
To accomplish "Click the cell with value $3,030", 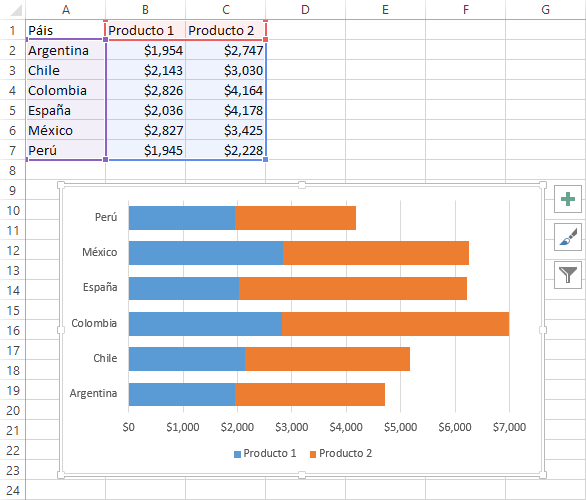I will [x=226, y=70].
